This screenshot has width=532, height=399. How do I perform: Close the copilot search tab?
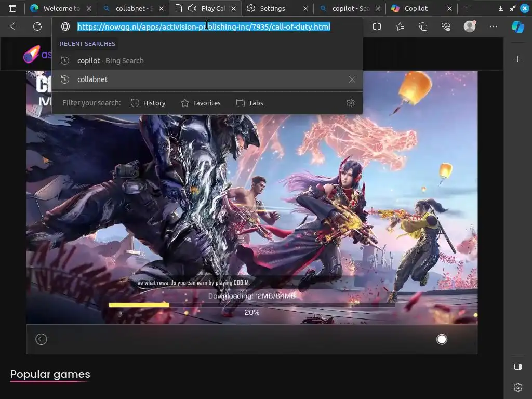click(378, 8)
